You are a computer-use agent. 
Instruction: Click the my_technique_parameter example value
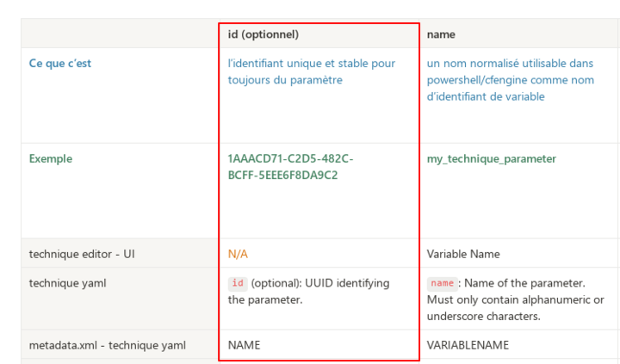[492, 158]
